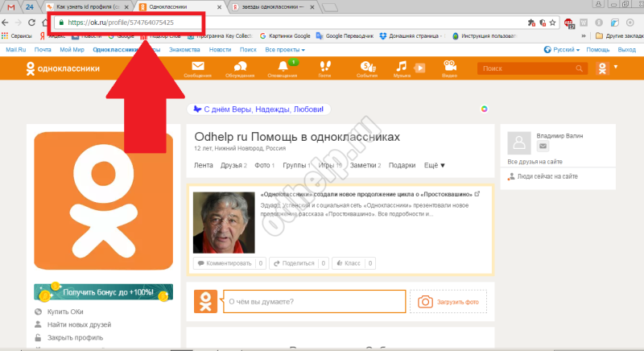
Task: Click the Класс like button
Action: (x=353, y=263)
